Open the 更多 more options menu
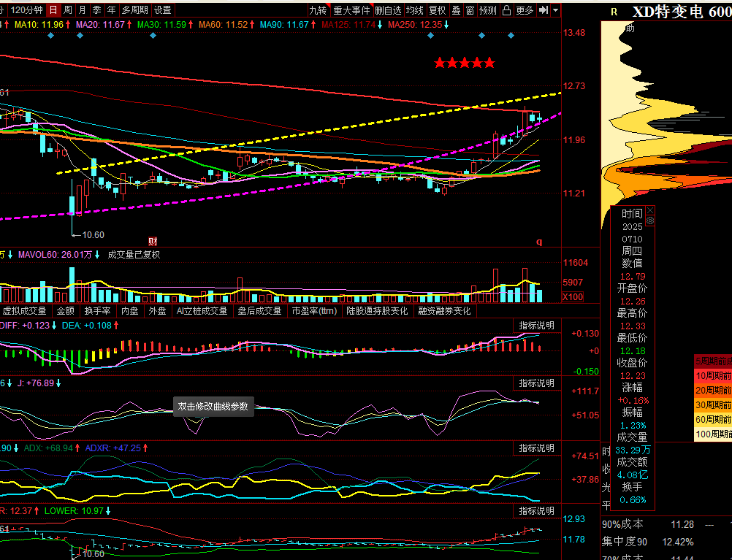This screenshot has height=560, width=732. (x=525, y=10)
